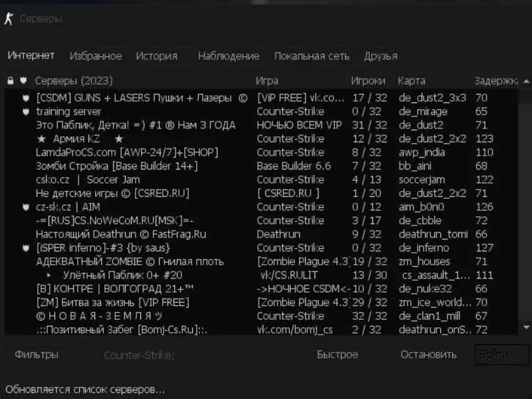Click map name de_mirage
Viewport: 532px width, 399px height.
(423, 112)
